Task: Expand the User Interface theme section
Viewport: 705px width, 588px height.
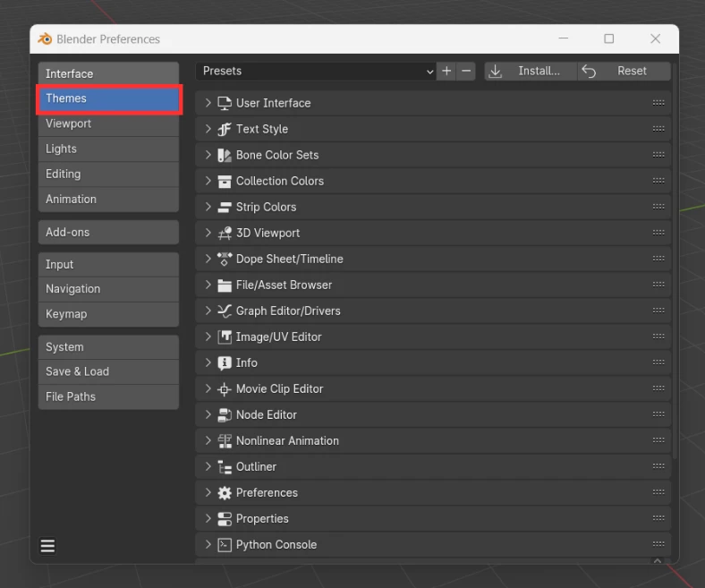Action: coord(208,103)
